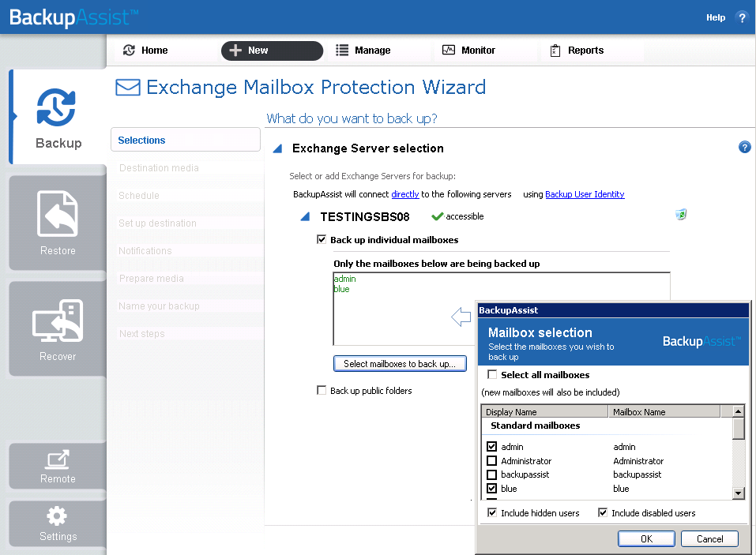The image size is (756, 555).
Task: Open the New tab
Action: point(272,51)
